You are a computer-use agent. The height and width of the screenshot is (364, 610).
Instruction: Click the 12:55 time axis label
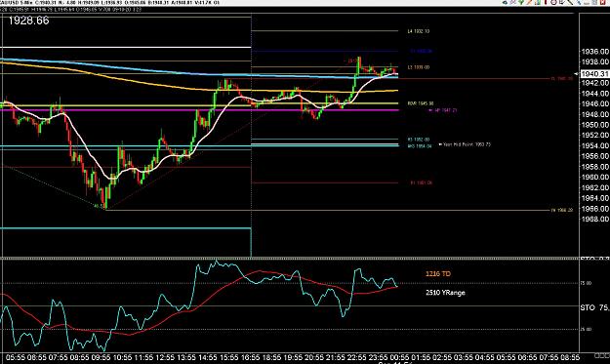click(x=165, y=357)
